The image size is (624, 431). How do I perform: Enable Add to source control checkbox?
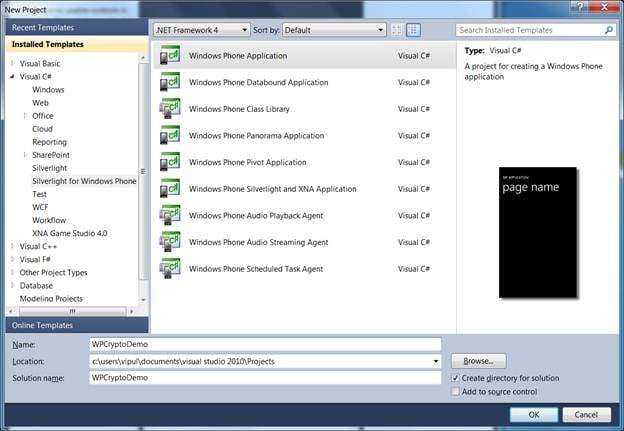point(455,392)
